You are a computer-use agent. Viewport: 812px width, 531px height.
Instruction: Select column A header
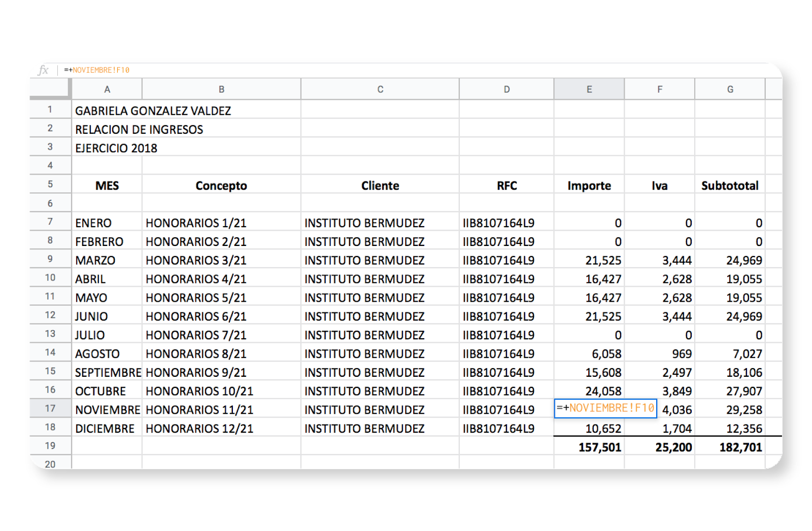click(x=107, y=89)
